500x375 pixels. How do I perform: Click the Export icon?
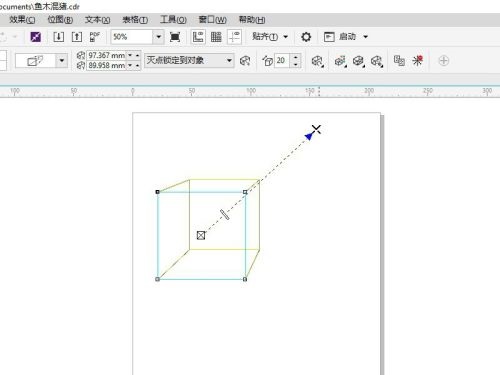(x=77, y=36)
